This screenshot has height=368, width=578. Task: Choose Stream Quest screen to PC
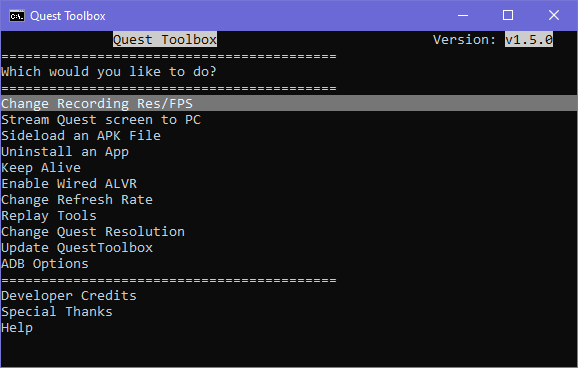101,119
